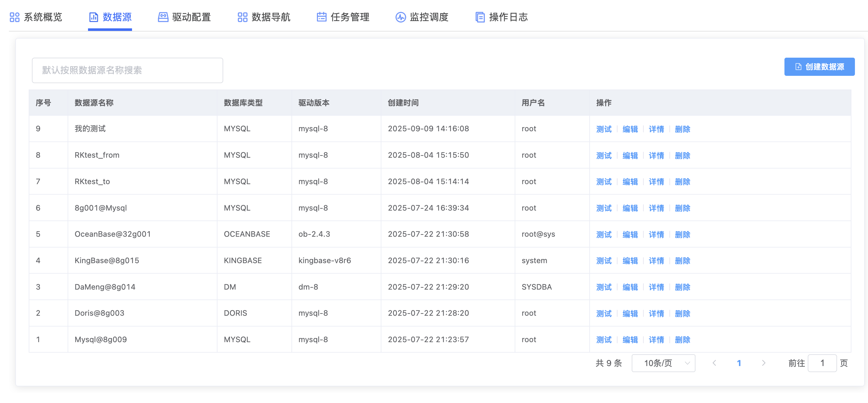Click the 操作日志 document icon
Viewport: 868px width, 403px height.
point(480,17)
